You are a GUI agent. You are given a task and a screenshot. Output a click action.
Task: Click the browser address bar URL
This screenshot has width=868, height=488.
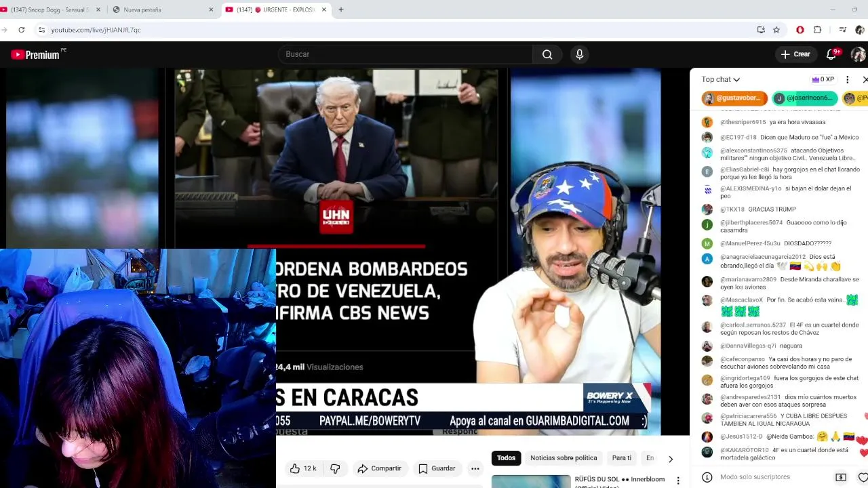tap(96, 30)
